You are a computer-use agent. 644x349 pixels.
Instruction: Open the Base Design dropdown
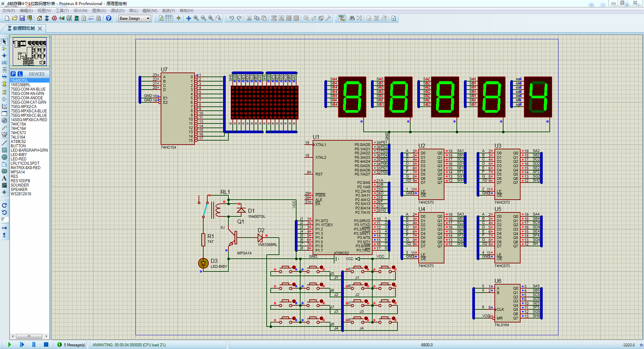click(x=135, y=18)
